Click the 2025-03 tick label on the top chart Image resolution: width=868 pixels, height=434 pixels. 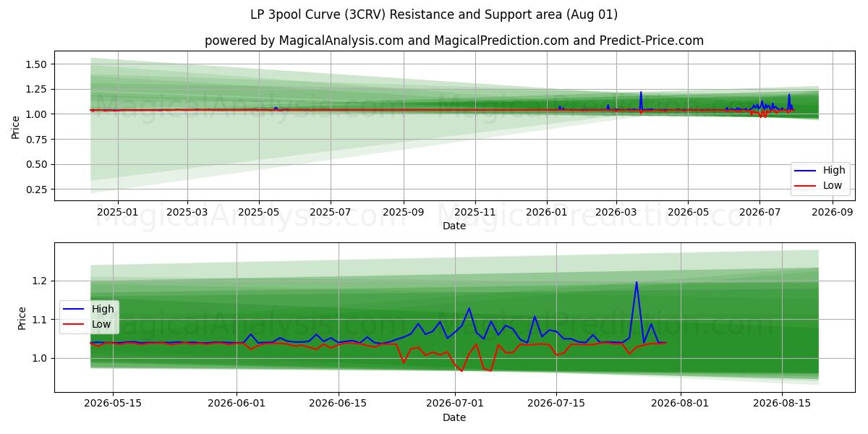[187, 212]
